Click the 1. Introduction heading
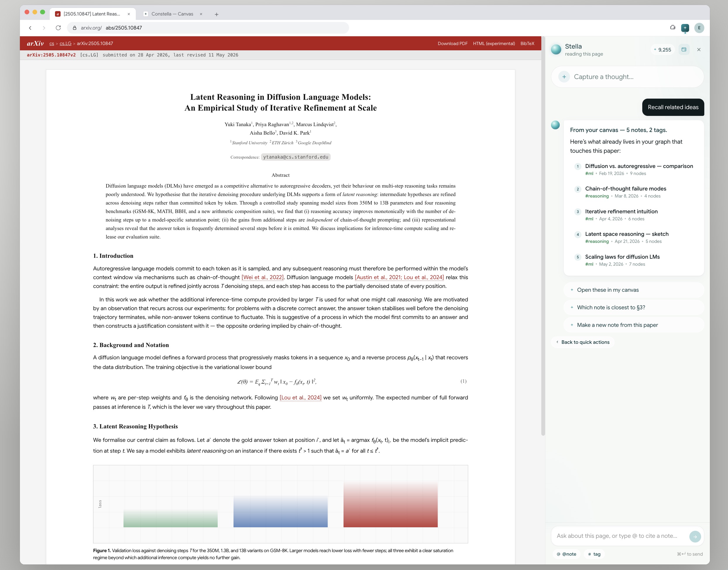The height and width of the screenshot is (570, 728). click(x=113, y=256)
